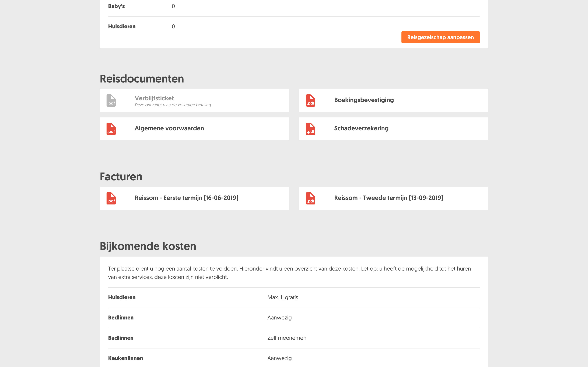
Task: Click the Facturen section heading
Action: (x=121, y=177)
